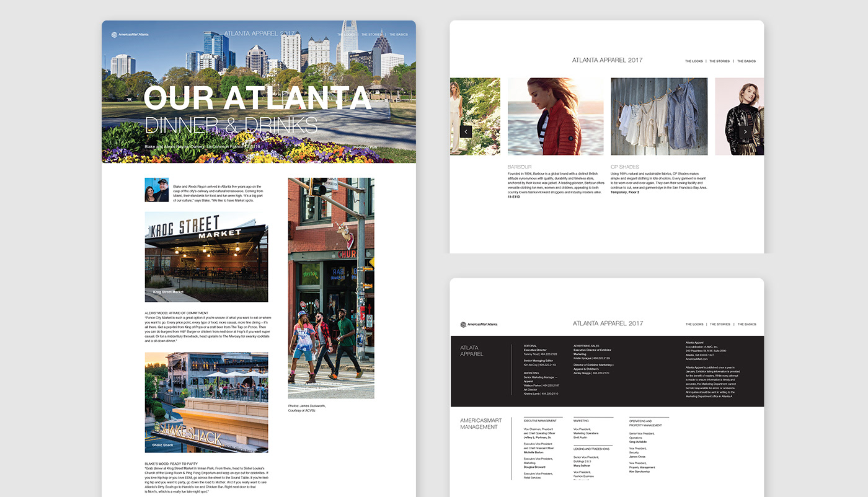The height and width of the screenshot is (497, 868).
Task: Open the Shake Shack photo
Action: point(206,403)
